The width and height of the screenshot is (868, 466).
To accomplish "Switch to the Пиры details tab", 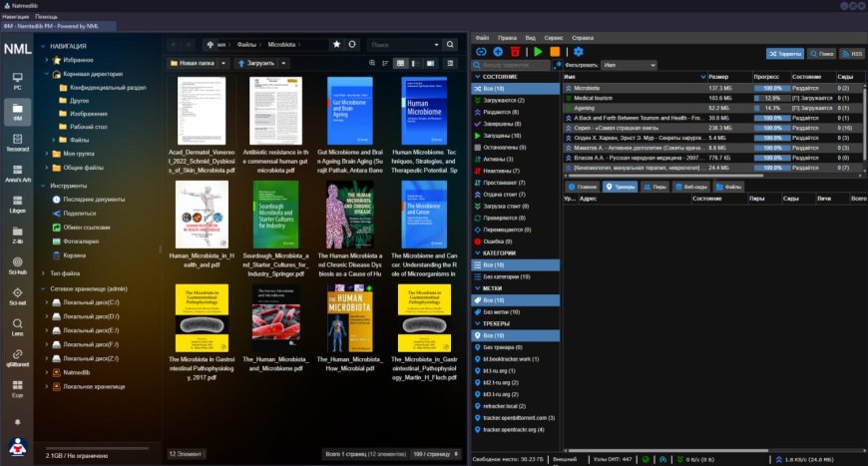I will click(x=654, y=187).
